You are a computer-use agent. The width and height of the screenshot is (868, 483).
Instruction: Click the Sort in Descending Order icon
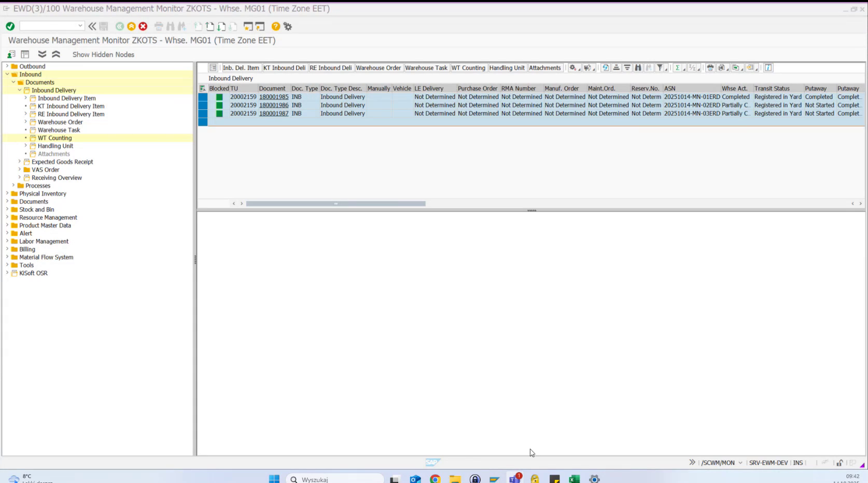click(x=627, y=68)
